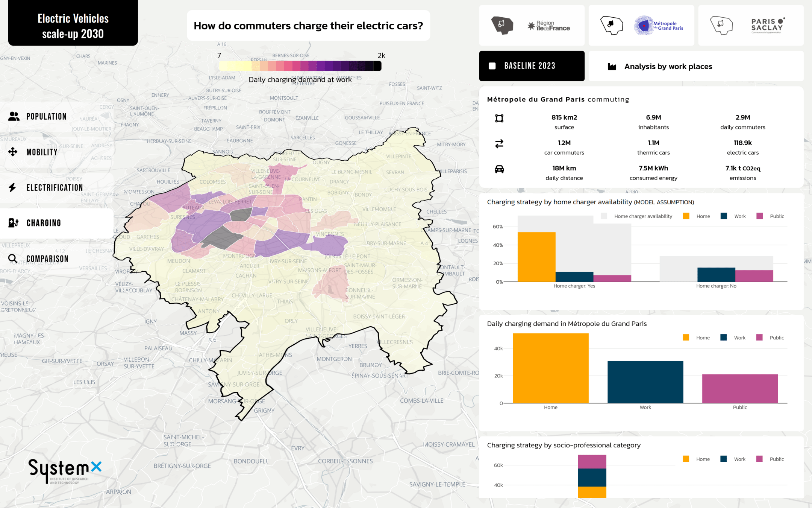Screen dimensions: 812x508
Task: Click the Electrification lightning bolt icon
Action: [x=12, y=187]
